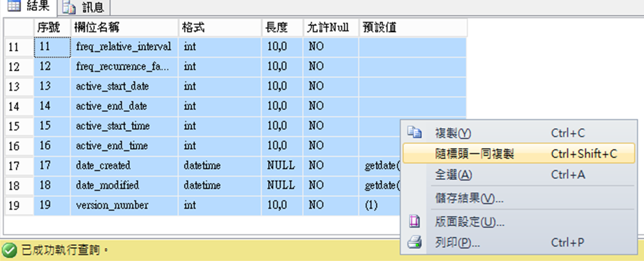This screenshot has height=261, width=644.
Task: Click the 訊息 tab message icon
Action: click(x=70, y=7)
